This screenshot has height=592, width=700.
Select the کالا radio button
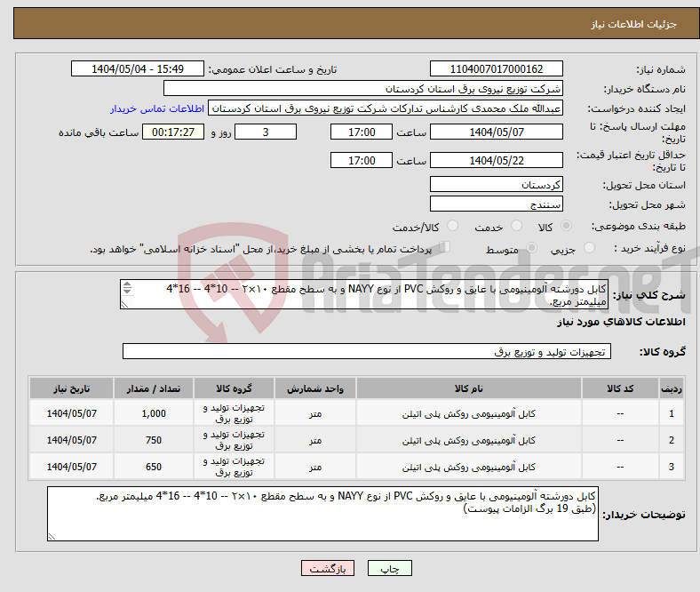click(568, 228)
